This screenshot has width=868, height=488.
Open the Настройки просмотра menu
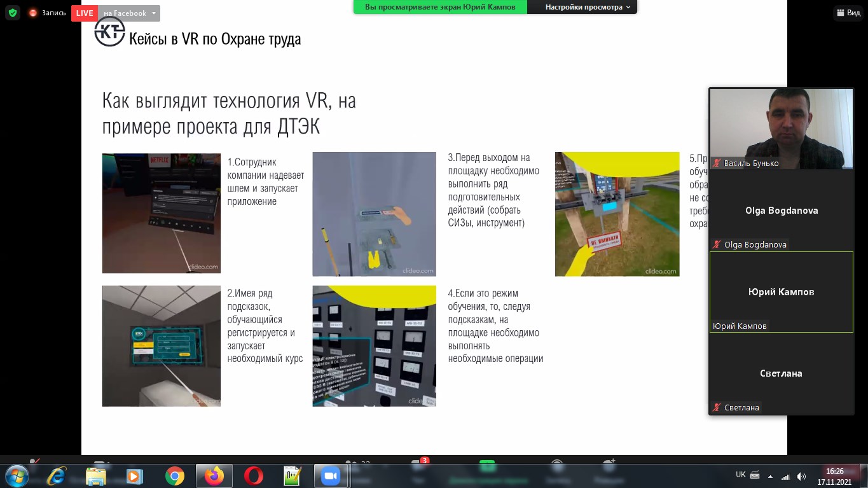[x=588, y=7]
